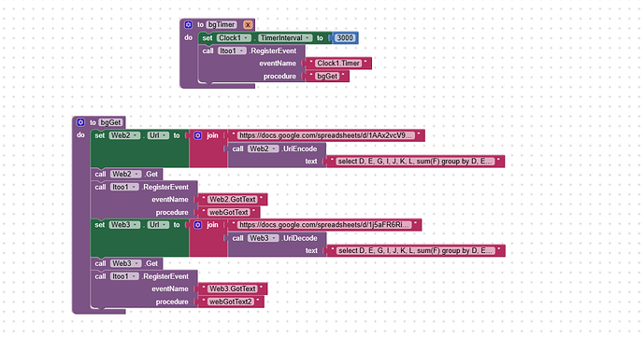Edit the 3000 number value
Image resolution: width=644 pixels, height=338 pixels.
coord(345,37)
